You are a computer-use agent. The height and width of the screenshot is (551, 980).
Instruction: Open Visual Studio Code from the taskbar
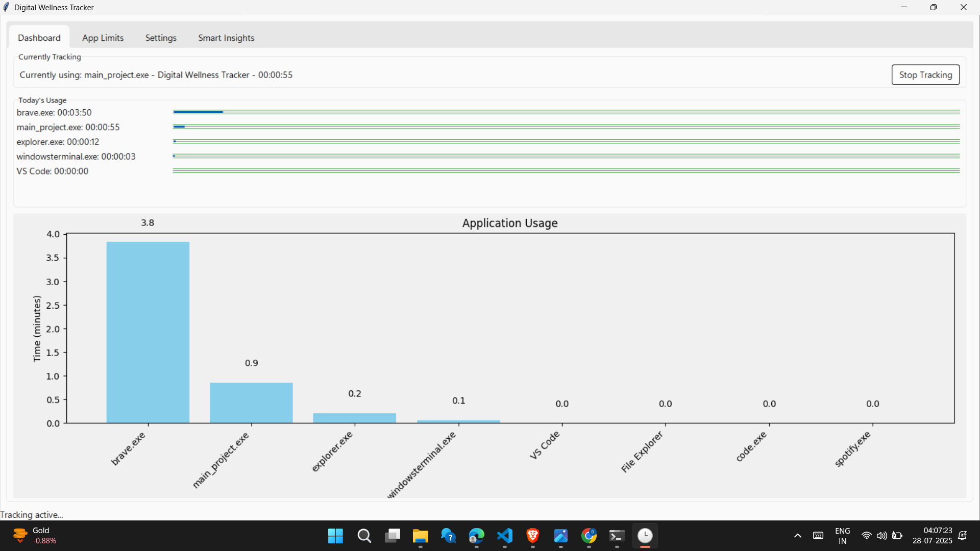tap(505, 536)
